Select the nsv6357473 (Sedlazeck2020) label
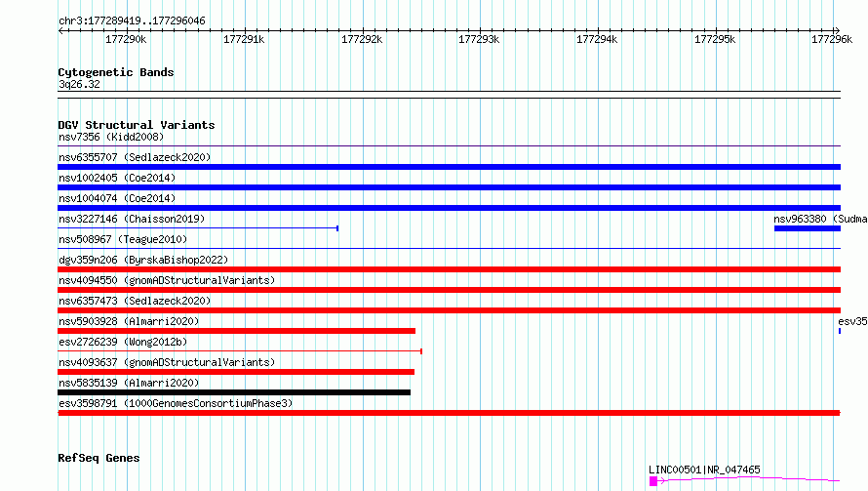Image resolution: width=868 pixels, height=491 pixels. 135,301
